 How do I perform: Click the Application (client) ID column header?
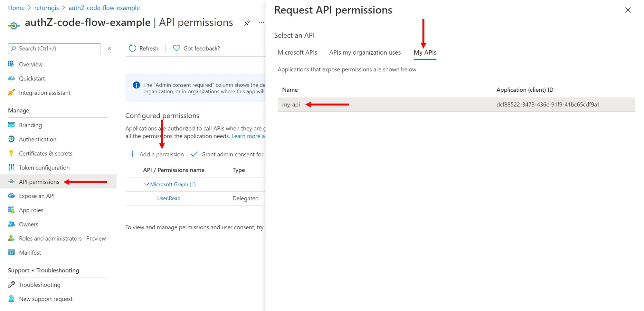[525, 90]
